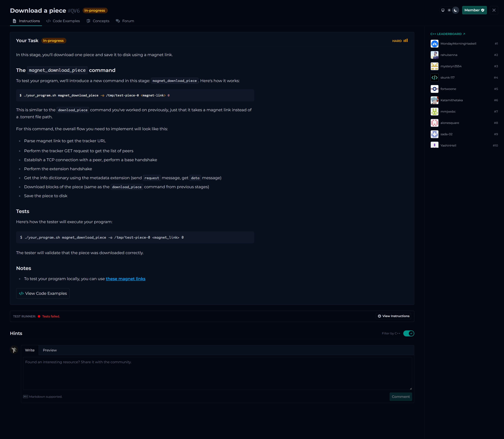
Task: Switch comment editor to Preview tab
Action: pos(50,350)
